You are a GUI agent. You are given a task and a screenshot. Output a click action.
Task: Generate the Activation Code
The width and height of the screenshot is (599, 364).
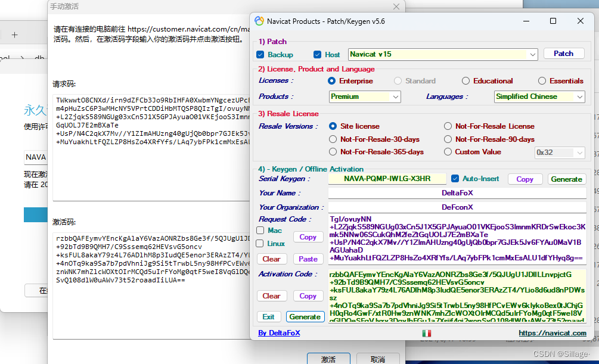pos(305,316)
